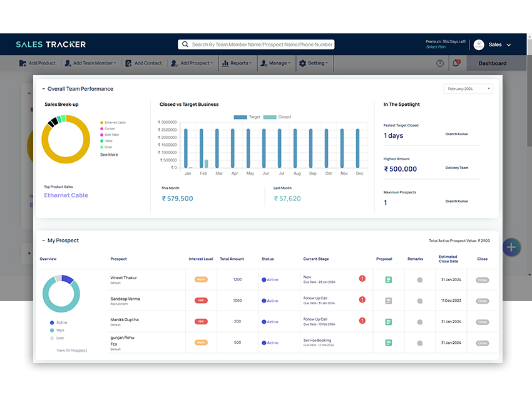Switch to the Dashboard tab
Viewport: 532px width, 407px height.
pos(494,63)
